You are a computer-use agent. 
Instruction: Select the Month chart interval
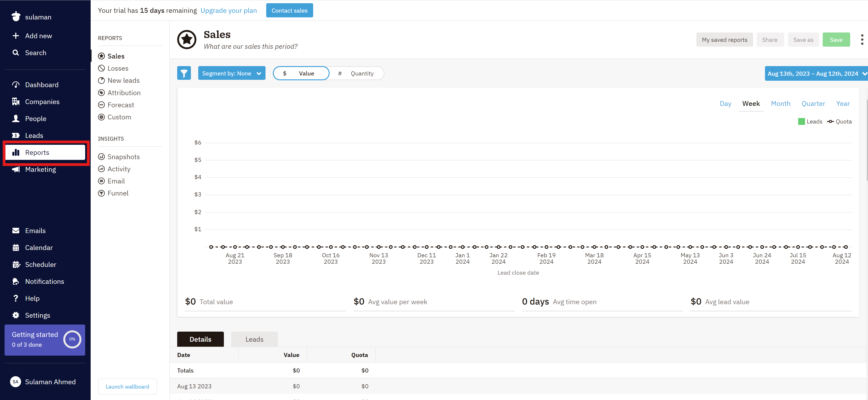point(780,104)
